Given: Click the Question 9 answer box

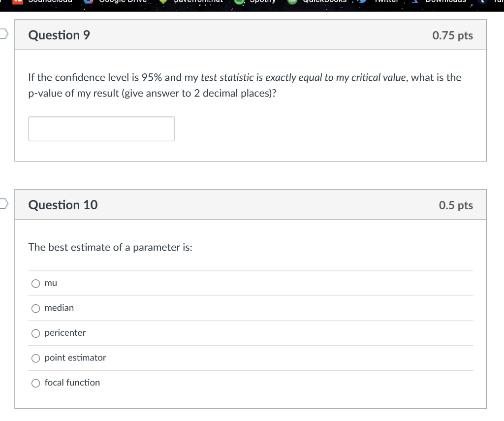Looking at the screenshot, I should [101, 129].
